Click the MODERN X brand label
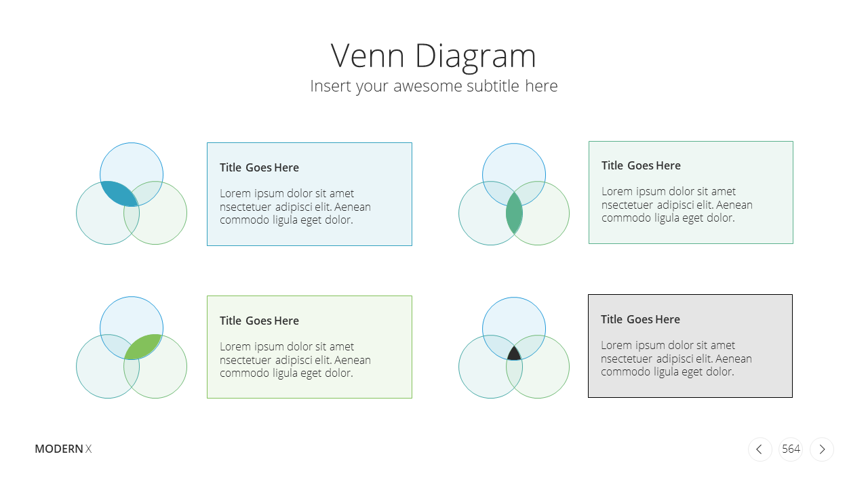 click(x=63, y=449)
